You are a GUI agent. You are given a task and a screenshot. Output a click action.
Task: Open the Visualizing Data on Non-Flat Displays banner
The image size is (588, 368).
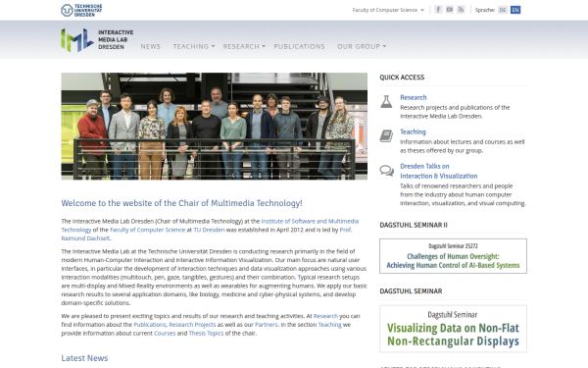453,329
